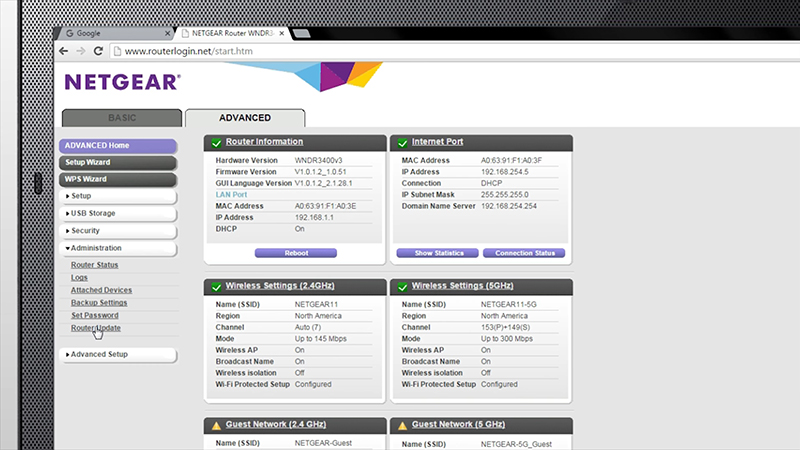Click the SSID value NETGEAR11
Image resolution: width=800 pixels, height=450 pixels.
(316, 305)
